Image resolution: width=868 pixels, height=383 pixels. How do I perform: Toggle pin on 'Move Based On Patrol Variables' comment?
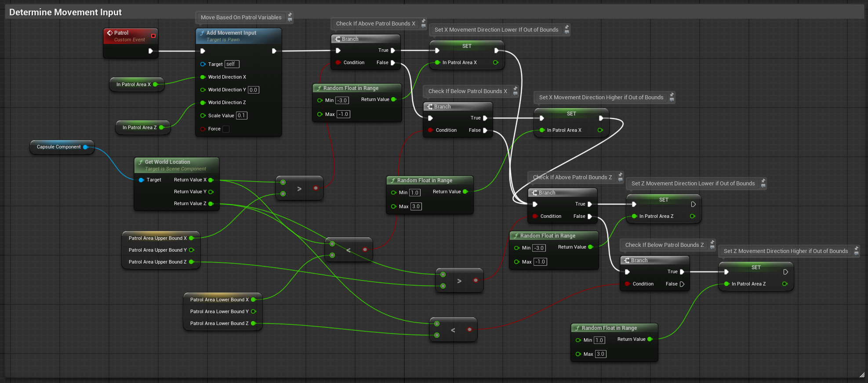tap(290, 15)
